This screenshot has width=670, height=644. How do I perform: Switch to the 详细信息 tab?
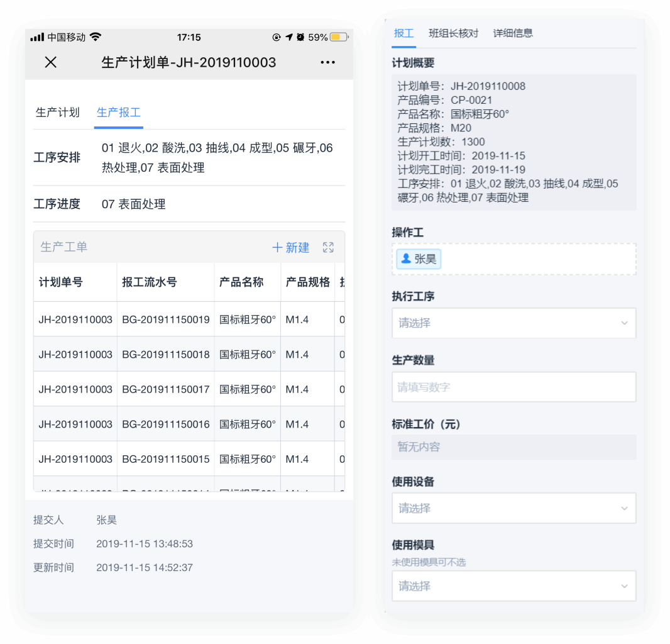513,33
